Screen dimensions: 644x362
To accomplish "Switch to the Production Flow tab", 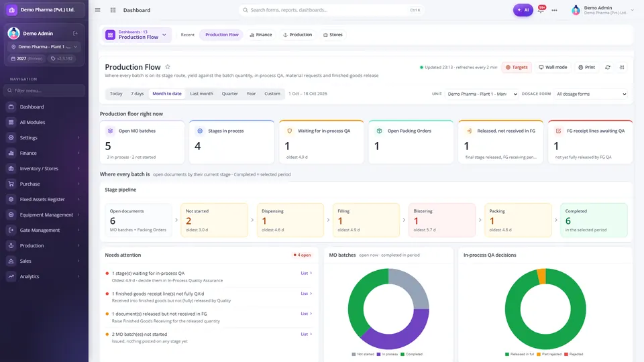I will tap(222, 35).
